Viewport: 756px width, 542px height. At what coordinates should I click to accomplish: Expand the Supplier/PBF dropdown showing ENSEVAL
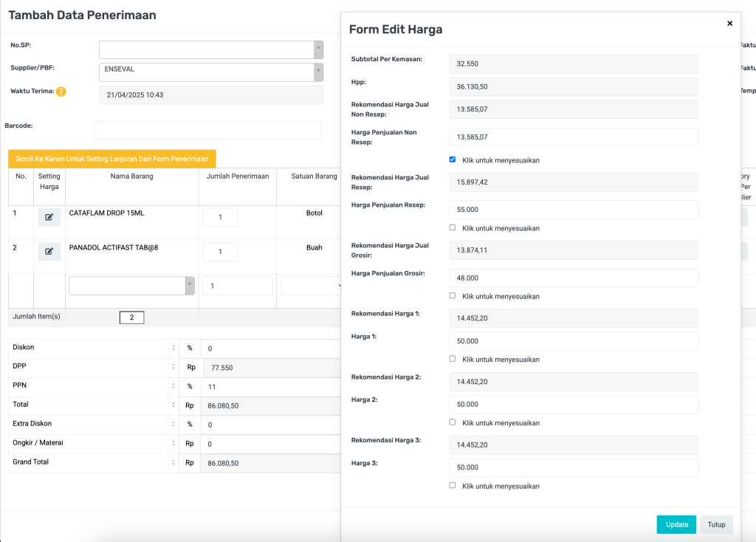click(x=211, y=72)
